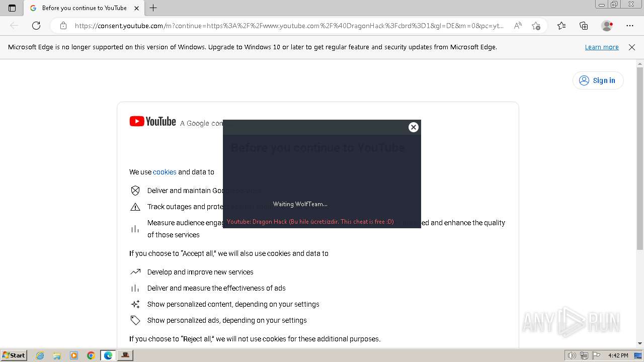Click the 'Sign in' button

(x=598, y=80)
